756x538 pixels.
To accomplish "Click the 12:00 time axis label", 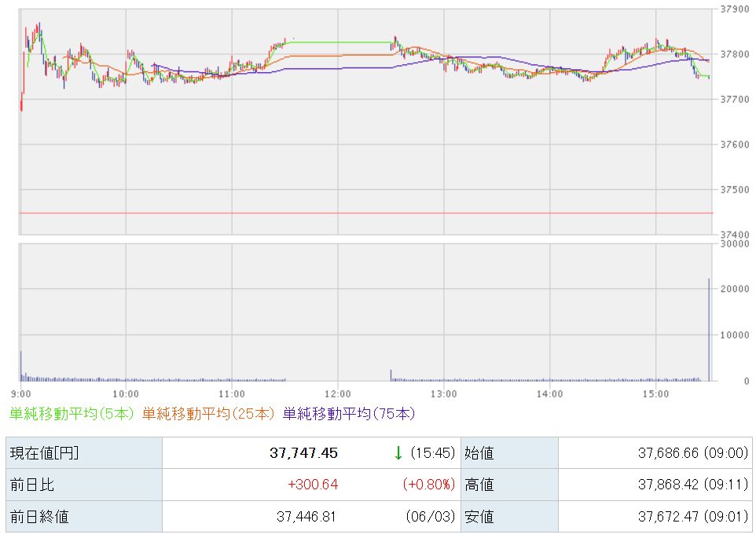I will click(x=337, y=394).
